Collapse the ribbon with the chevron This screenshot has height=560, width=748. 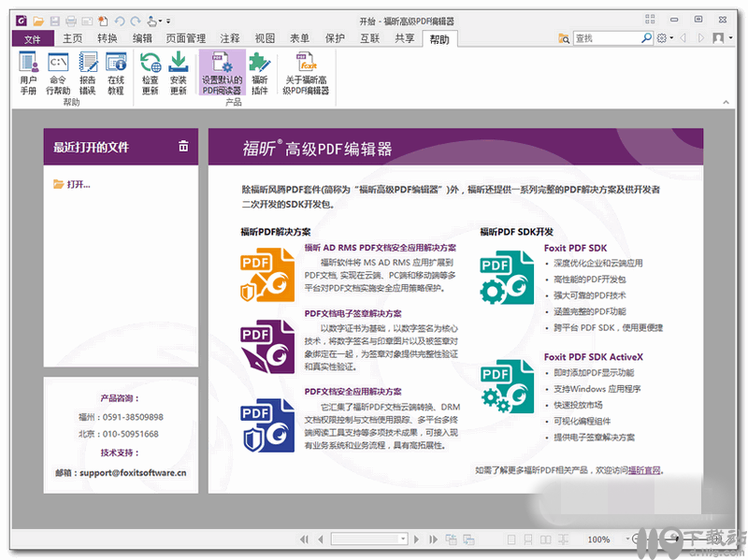[726, 102]
